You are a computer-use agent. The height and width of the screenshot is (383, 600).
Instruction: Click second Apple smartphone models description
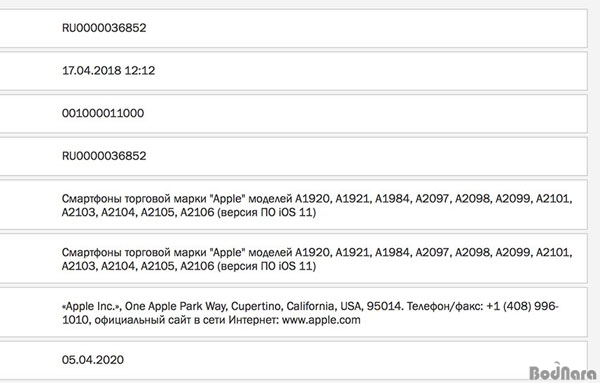click(317, 259)
